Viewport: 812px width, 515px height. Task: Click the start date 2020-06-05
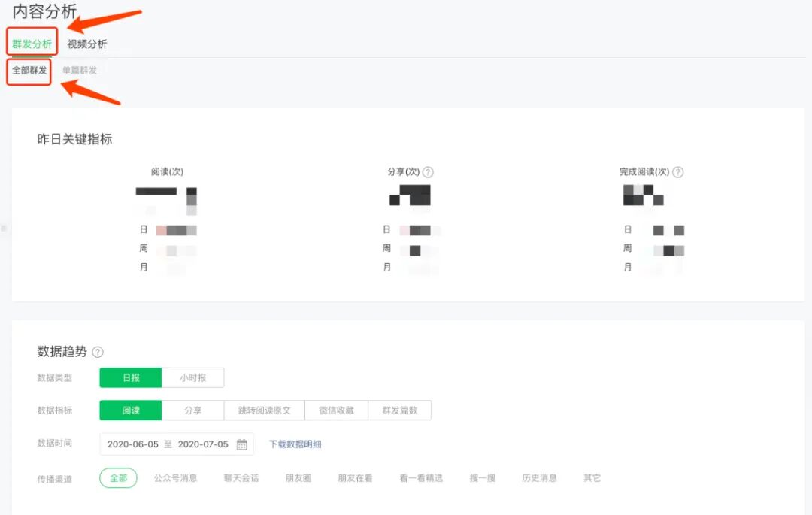pyautogui.click(x=133, y=444)
